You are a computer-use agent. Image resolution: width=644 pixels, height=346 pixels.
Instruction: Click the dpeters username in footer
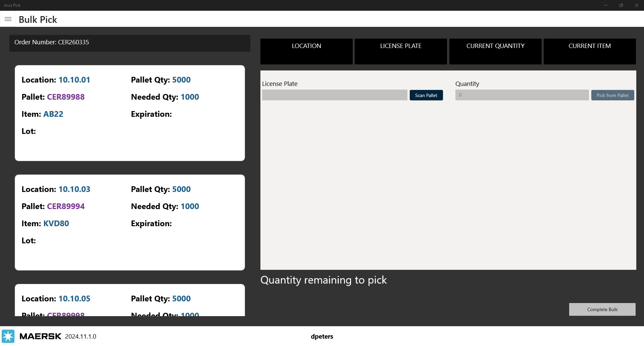(x=322, y=336)
